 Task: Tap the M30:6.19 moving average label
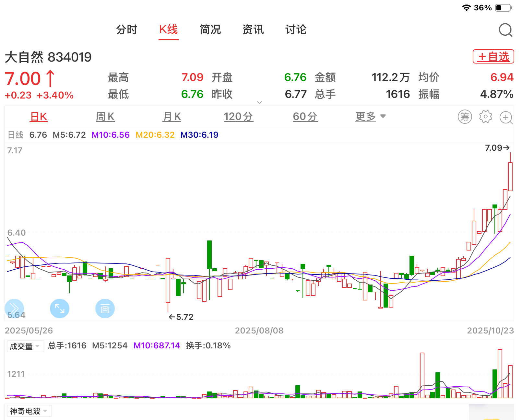[199, 135]
